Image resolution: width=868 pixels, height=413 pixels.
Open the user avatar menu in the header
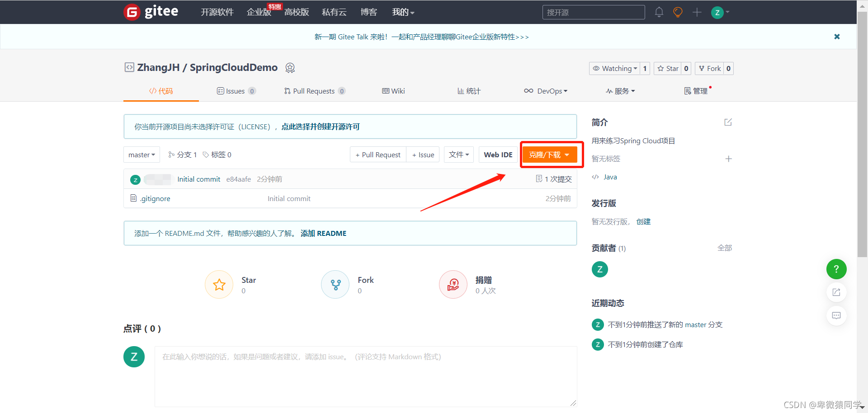720,12
